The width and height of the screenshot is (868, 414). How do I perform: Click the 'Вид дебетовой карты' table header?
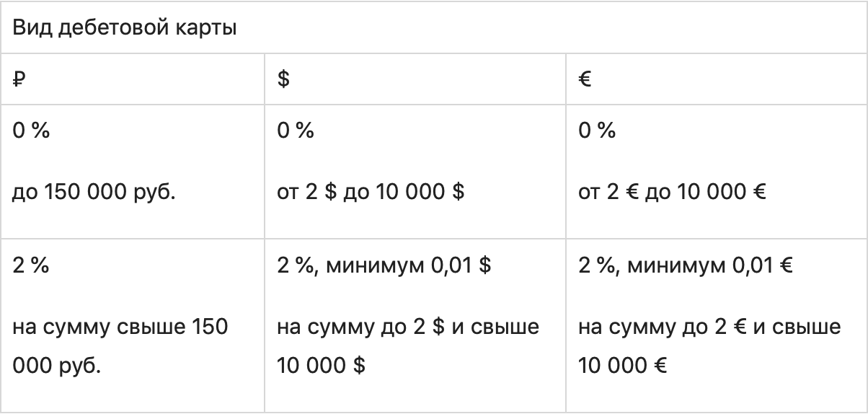[x=125, y=29]
